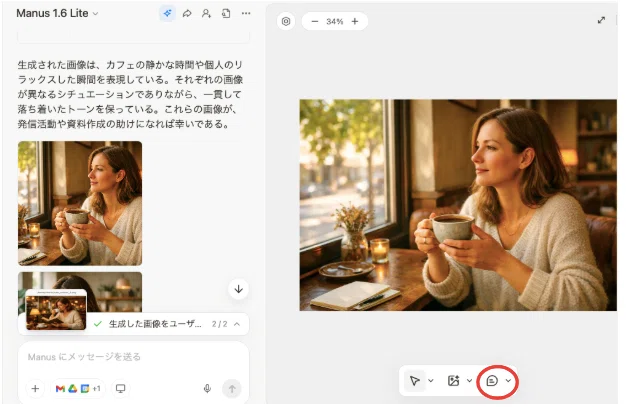This screenshot has width=626, height=407.
Task: Click the send up-arrow button
Action: point(232,388)
